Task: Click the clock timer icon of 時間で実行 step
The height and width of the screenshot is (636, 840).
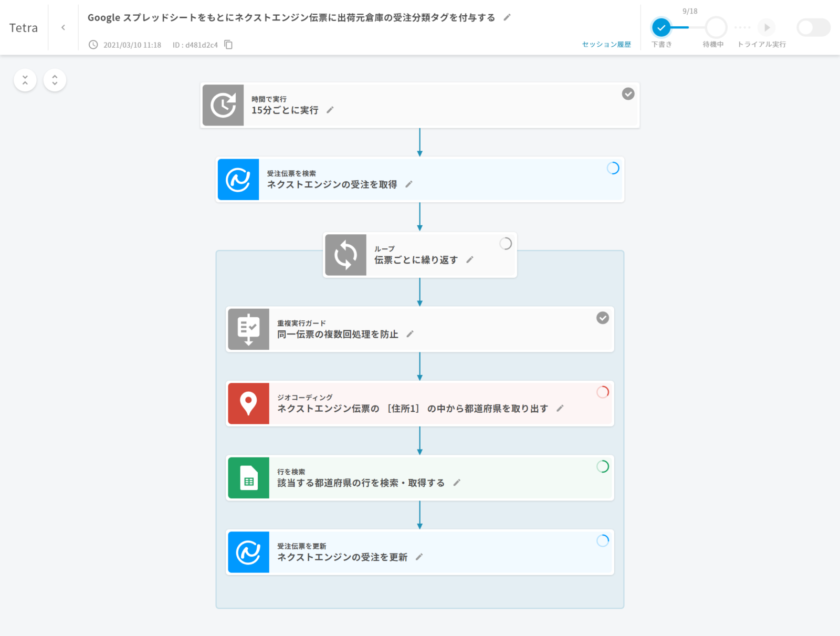Action: 223,105
